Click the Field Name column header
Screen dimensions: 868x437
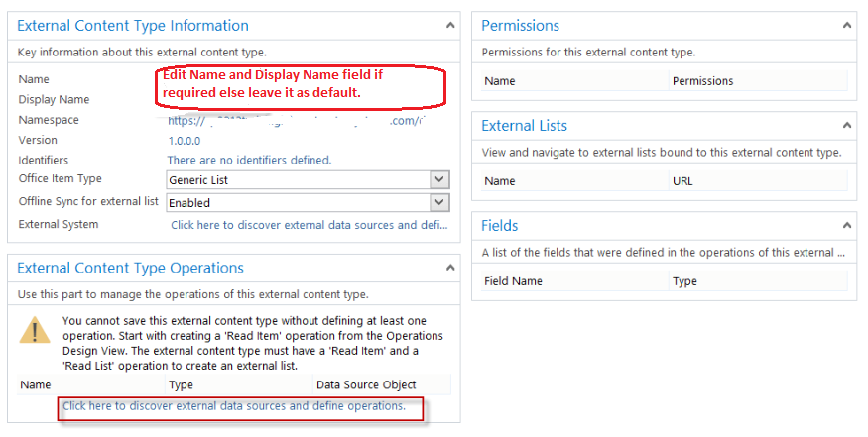pos(513,281)
